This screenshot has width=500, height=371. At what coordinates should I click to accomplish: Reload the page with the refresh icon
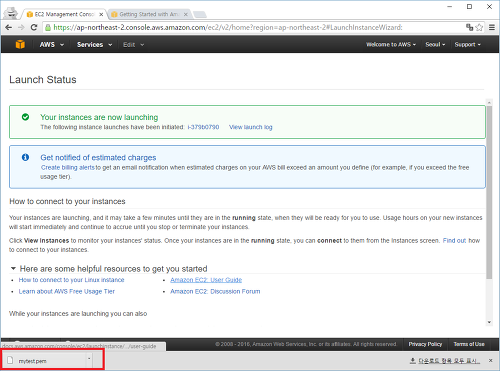click(34, 27)
